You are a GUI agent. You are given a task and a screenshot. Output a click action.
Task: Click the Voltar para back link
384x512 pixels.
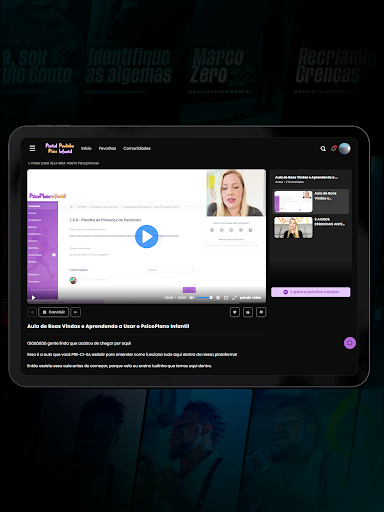[63, 163]
